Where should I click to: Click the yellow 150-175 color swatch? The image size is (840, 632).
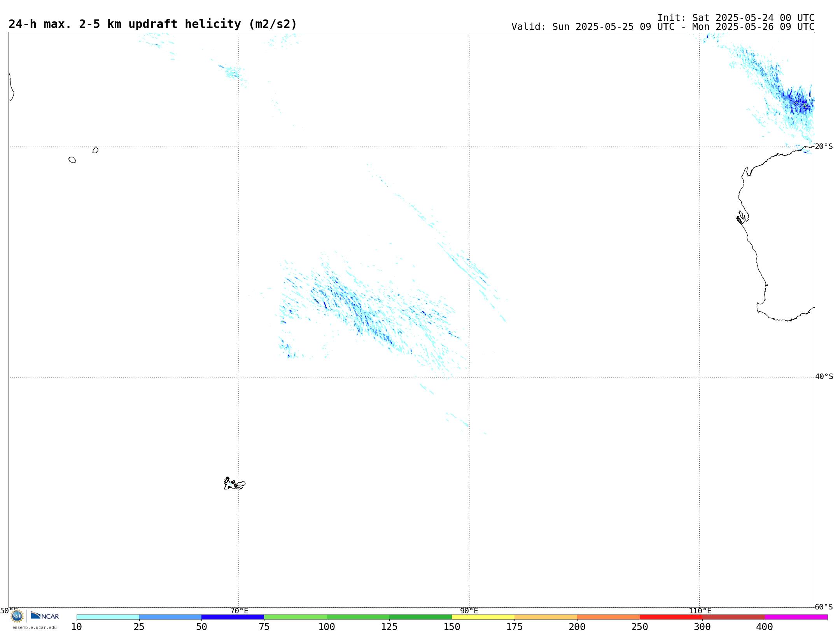483,617
